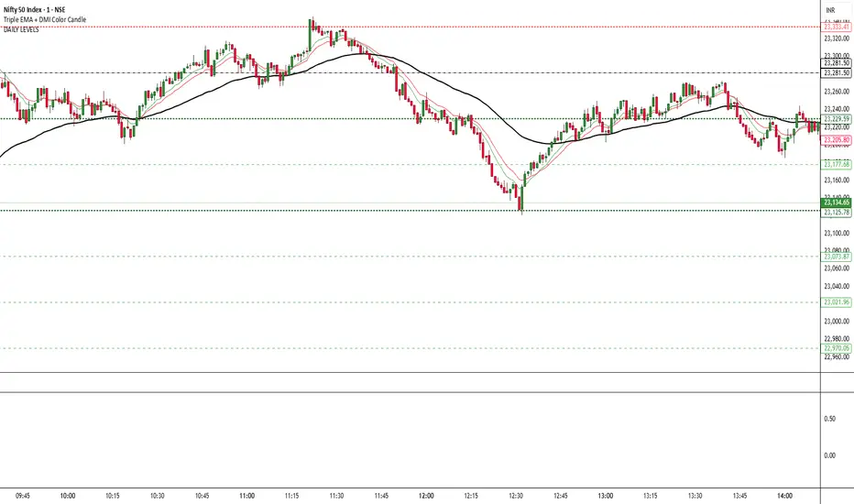Click the green 23,073.87 level label
The width and height of the screenshot is (854, 504).
(x=836, y=257)
